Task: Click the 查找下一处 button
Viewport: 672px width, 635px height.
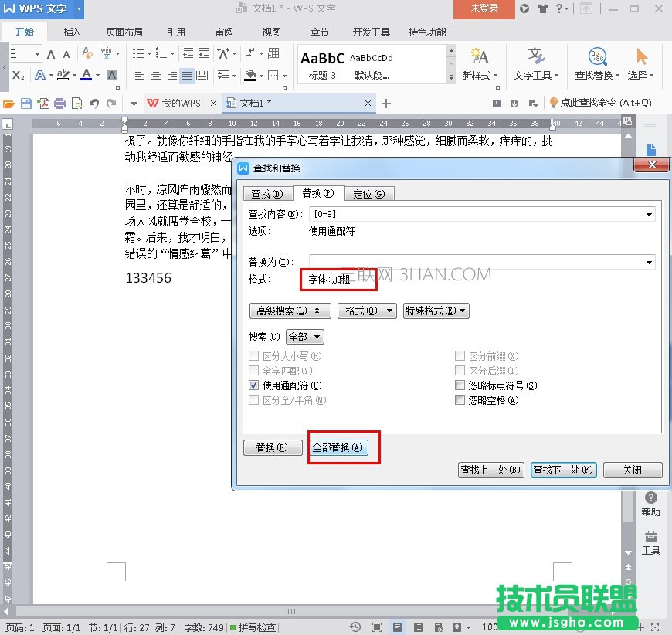Action: pyautogui.click(x=563, y=470)
